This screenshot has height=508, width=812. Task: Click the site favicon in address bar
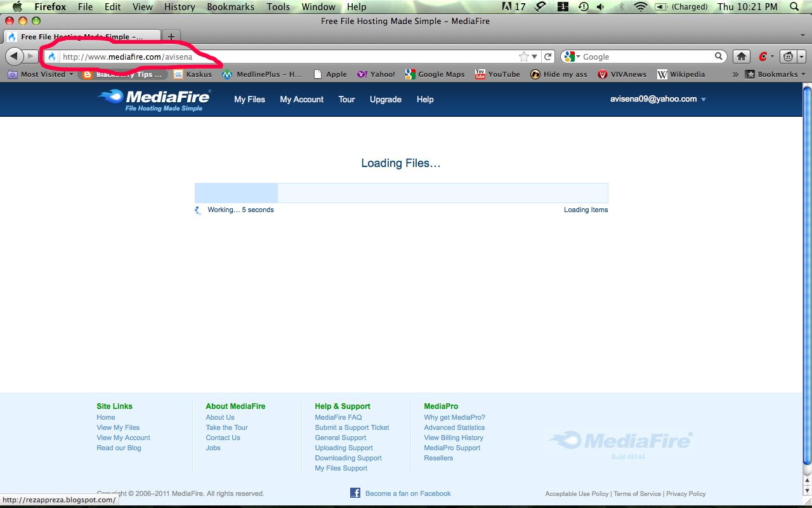tap(52, 57)
